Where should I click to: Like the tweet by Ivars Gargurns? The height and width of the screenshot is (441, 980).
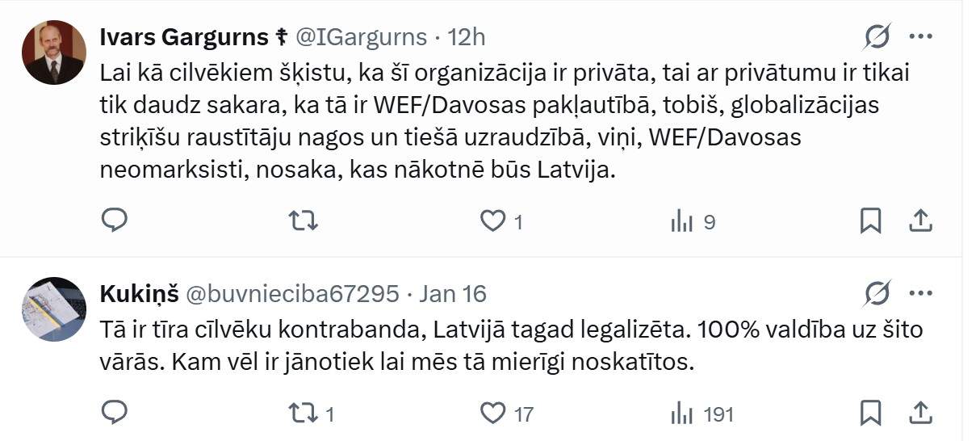tap(501, 221)
